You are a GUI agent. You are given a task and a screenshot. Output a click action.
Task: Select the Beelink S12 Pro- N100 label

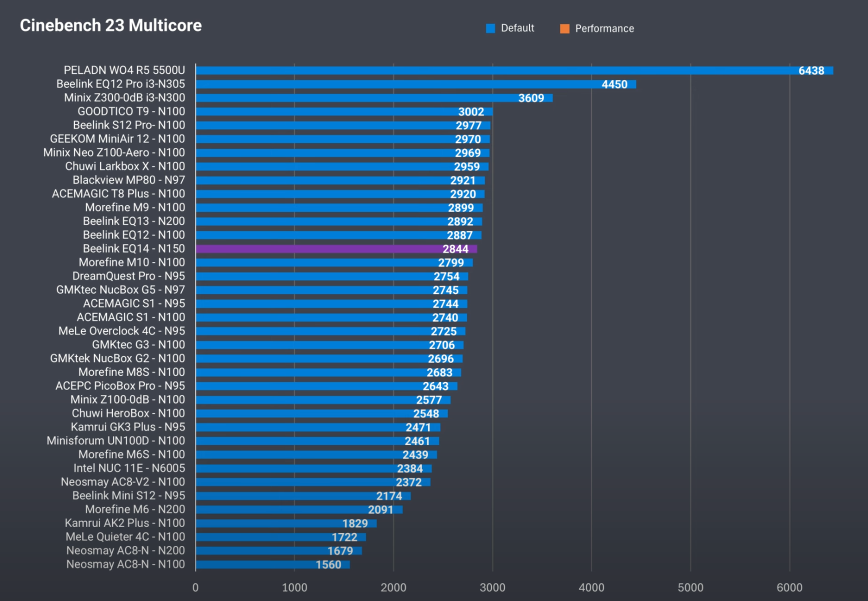pos(129,125)
